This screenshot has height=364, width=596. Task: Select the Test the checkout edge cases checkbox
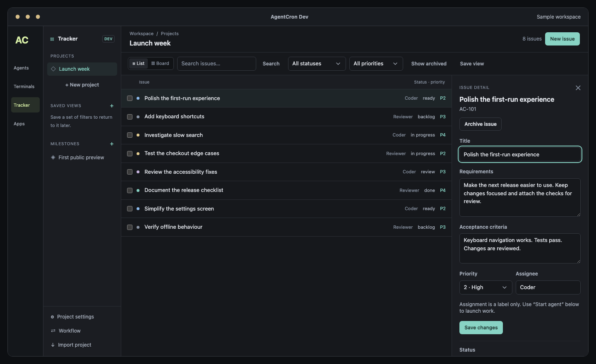click(130, 153)
